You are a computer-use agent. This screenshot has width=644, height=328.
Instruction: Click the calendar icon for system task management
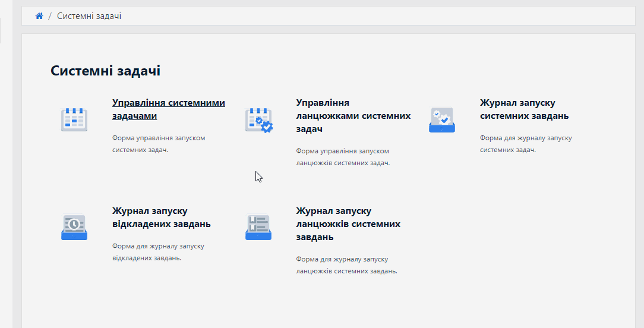pyautogui.click(x=74, y=119)
